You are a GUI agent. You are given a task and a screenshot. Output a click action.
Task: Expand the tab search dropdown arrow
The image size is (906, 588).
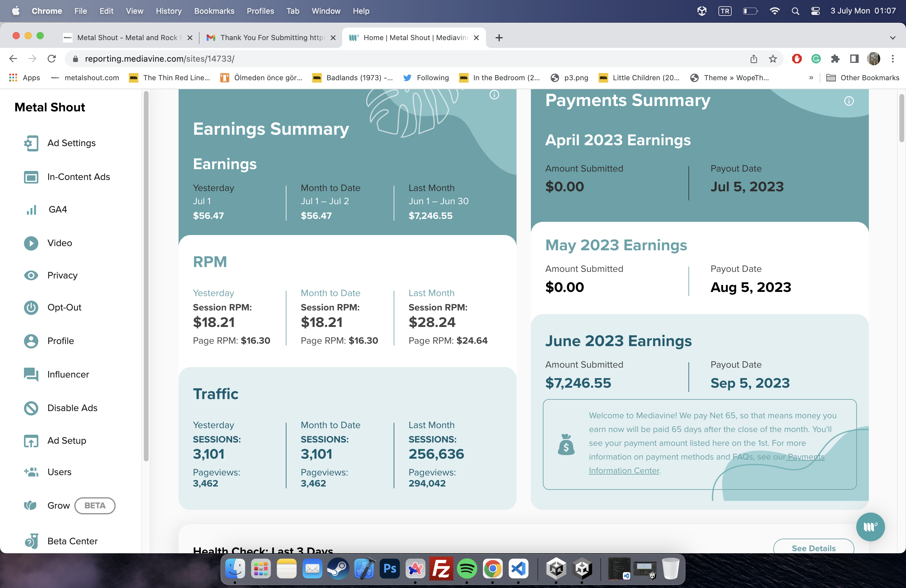893,38
